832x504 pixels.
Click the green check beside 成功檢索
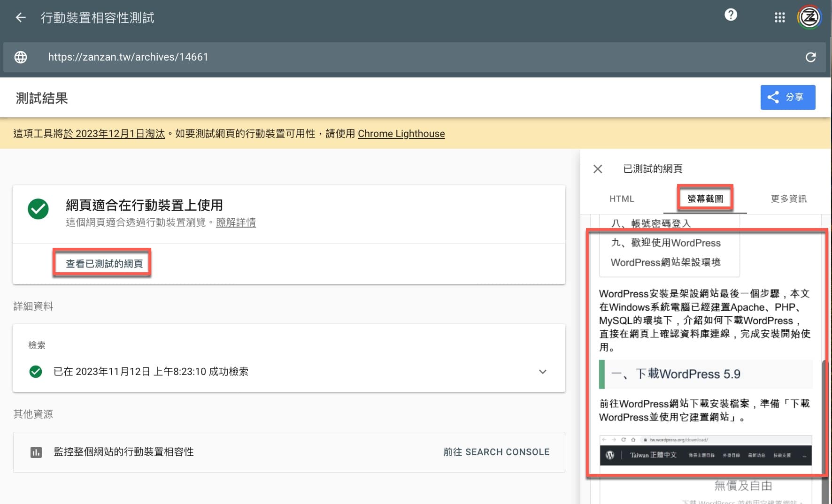point(36,372)
